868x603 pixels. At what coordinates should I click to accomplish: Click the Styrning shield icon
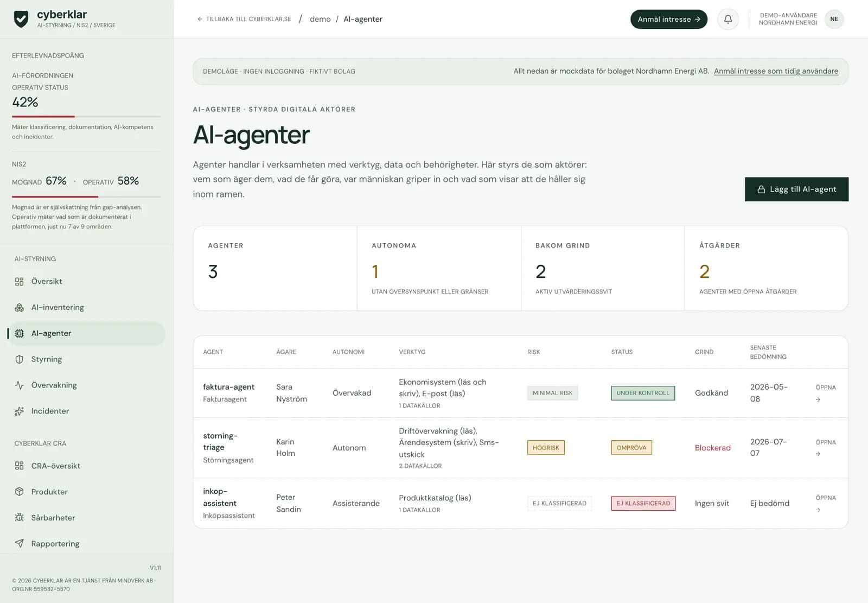(20, 359)
